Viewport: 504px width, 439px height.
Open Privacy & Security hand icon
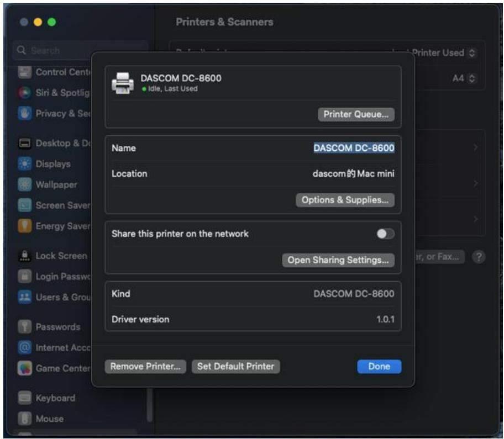tap(25, 113)
